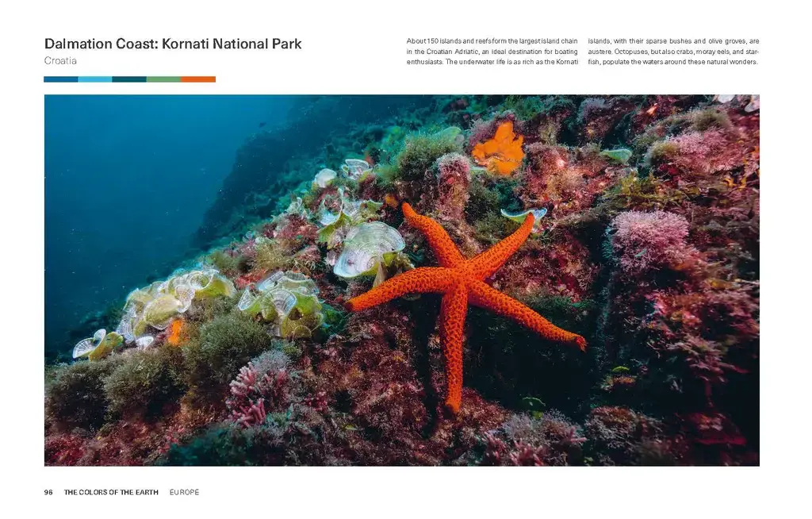Choose the green color swatch
812x519 pixels.
pos(163,79)
